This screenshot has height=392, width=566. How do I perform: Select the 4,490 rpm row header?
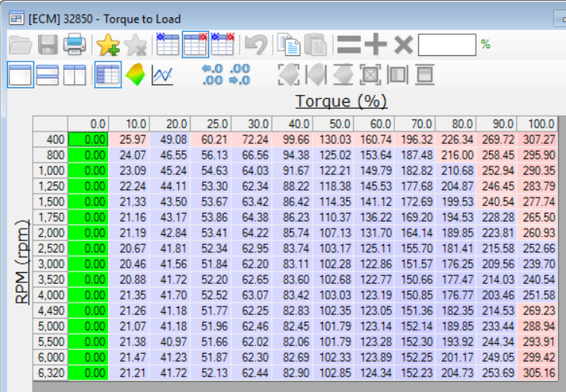(x=51, y=310)
